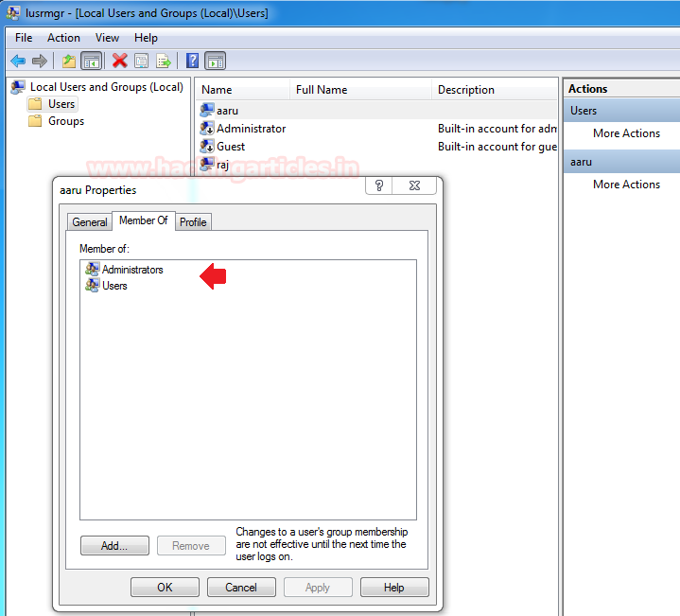Go back with the blue arrow toolbar icon
680x616 pixels.
(18, 62)
